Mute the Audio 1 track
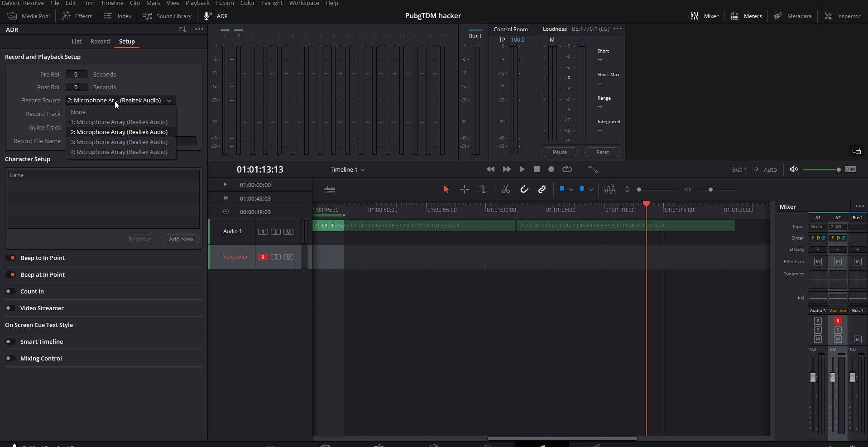The width and height of the screenshot is (868, 447). click(x=288, y=232)
